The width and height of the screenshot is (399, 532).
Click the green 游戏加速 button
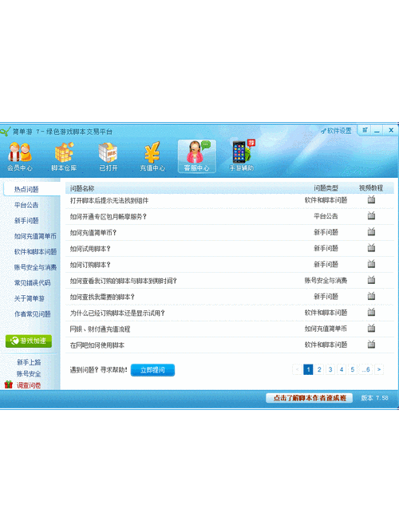[29, 341]
